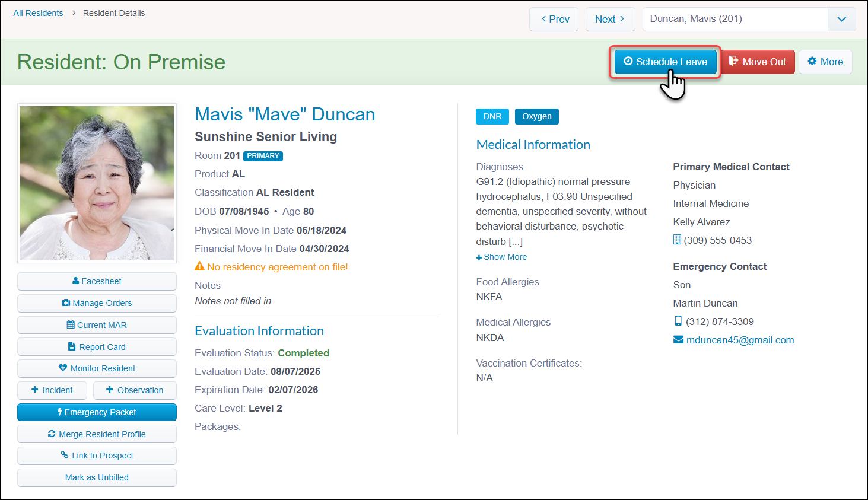Click the Move Out button
The height and width of the screenshot is (500, 868).
758,62
